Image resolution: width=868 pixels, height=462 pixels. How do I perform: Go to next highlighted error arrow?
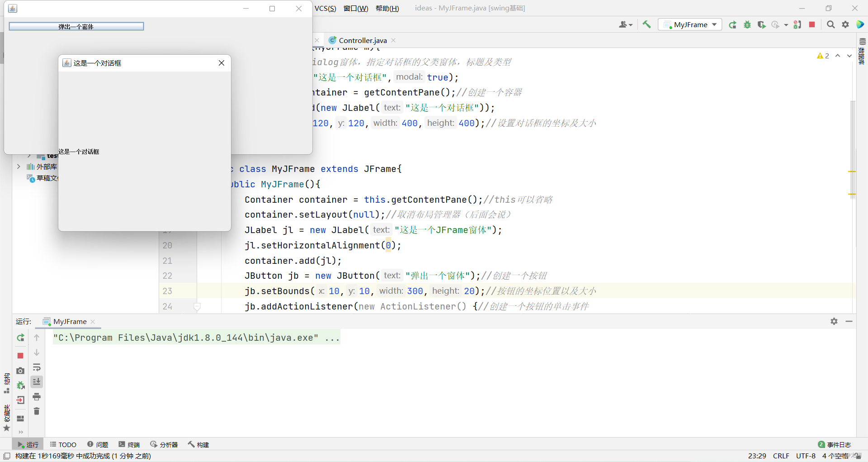point(849,56)
